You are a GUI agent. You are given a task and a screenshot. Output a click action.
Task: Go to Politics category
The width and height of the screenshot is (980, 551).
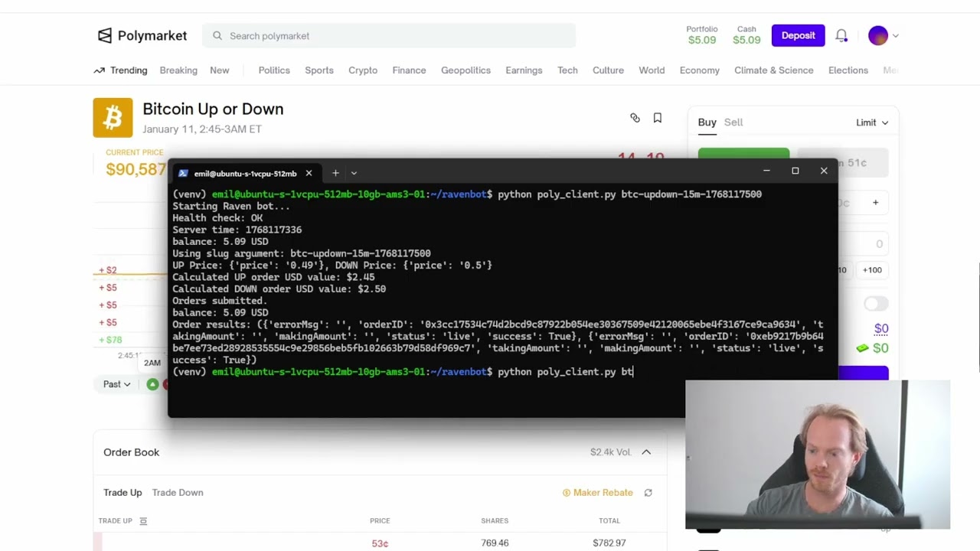click(x=274, y=70)
